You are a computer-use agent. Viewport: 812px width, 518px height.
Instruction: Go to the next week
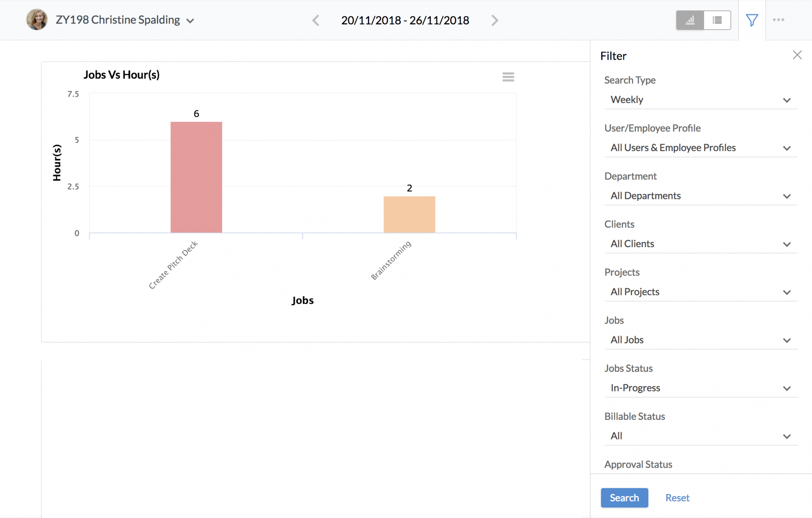pos(495,20)
